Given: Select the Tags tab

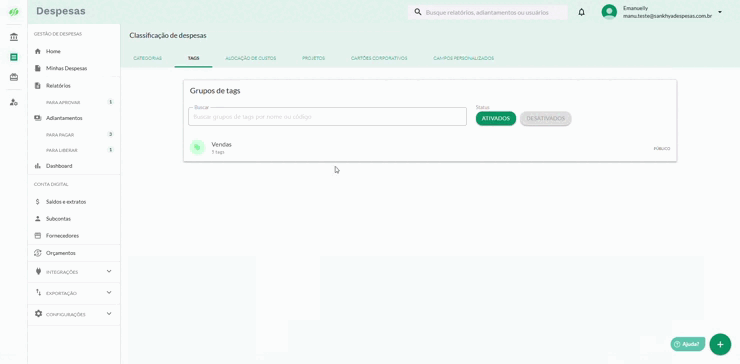Looking at the screenshot, I should click(193, 59).
